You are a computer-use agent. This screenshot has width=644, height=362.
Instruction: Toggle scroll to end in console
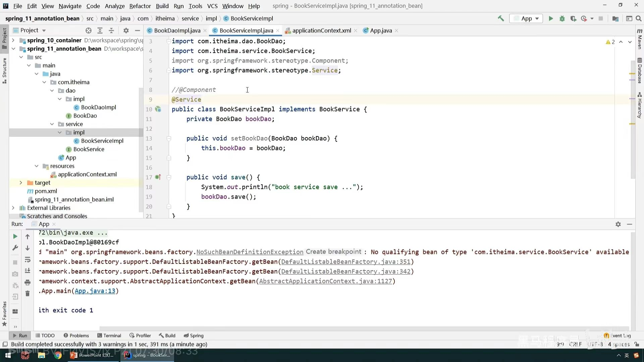[x=28, y=271]
